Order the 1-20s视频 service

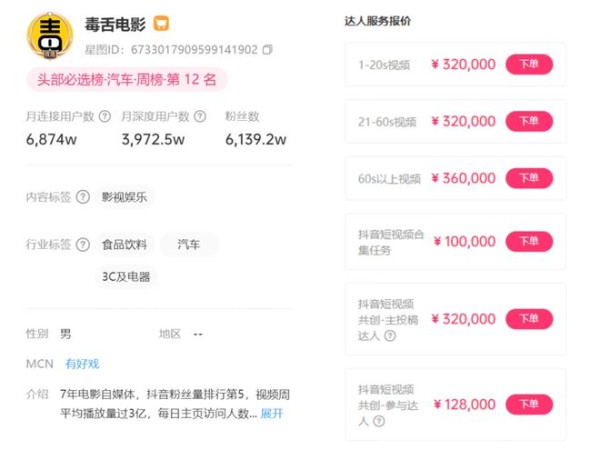coord(529,64)
